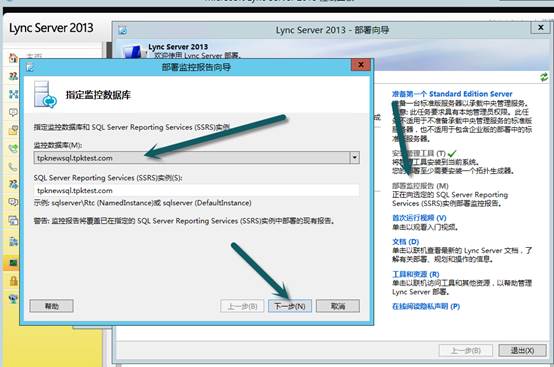This screenshot has height=367, width=554.
Task: Open 首次运行视频 (V) link
Action: coord(419,218)
